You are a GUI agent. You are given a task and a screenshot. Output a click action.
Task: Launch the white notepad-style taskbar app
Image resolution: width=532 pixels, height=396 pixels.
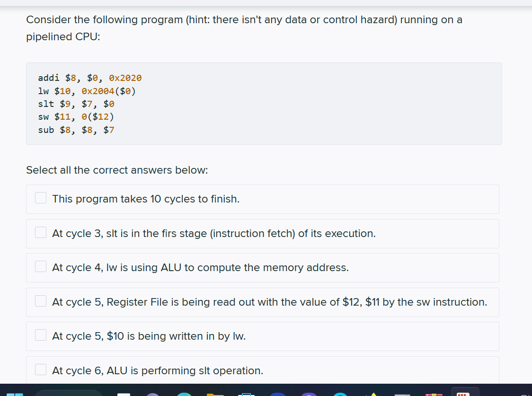(x=124, y=394)
